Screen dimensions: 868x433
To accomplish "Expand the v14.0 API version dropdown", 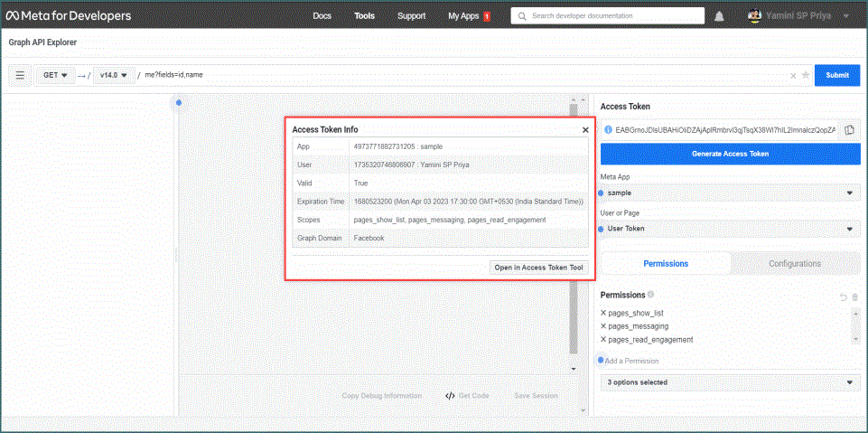I will click(113, 75).
